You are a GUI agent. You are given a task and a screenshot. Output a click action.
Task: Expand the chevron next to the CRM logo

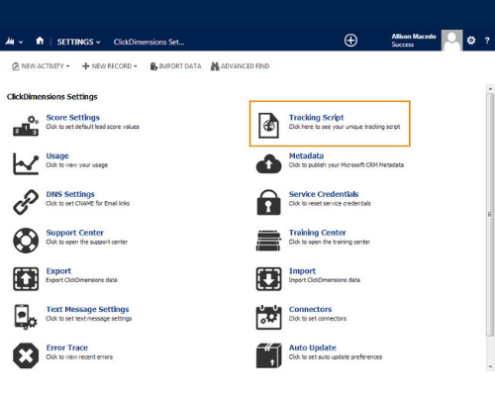click(x=21, y=42)
